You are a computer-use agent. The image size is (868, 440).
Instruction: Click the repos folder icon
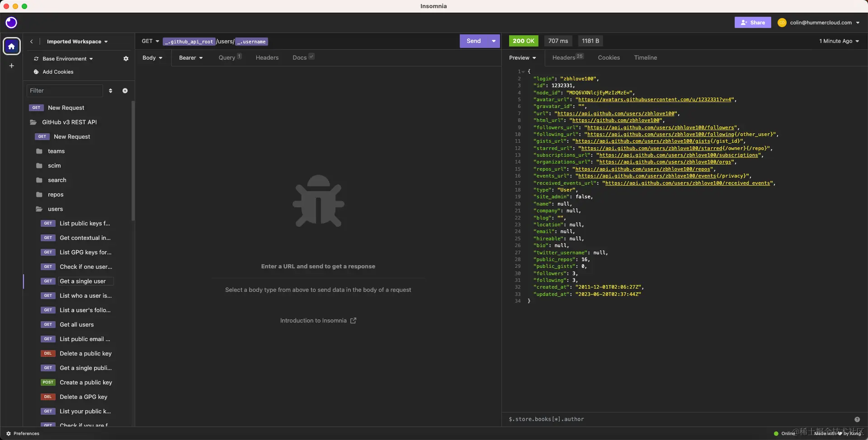(x=39, y=195)
